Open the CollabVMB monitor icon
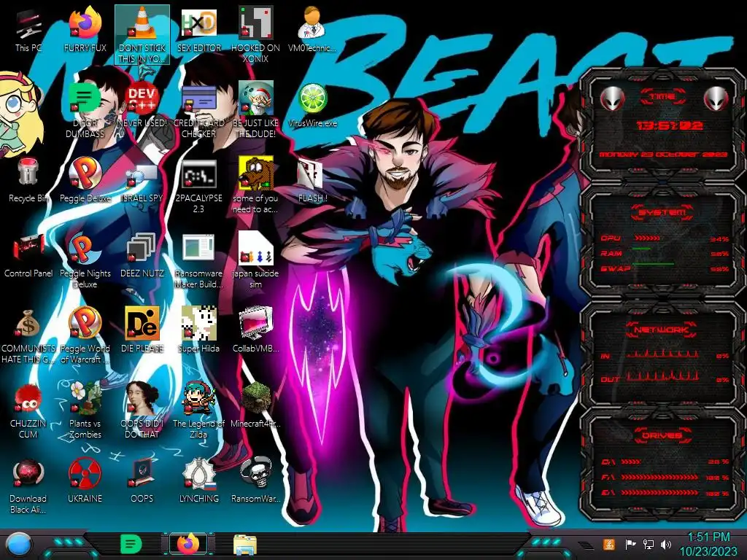Image resolution: width=747 pixels, height=560 pixels. point(255,330)
